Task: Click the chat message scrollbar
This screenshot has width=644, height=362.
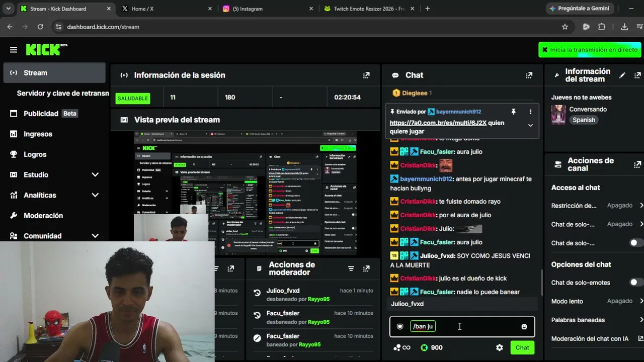Action: [x=541, y=283]
